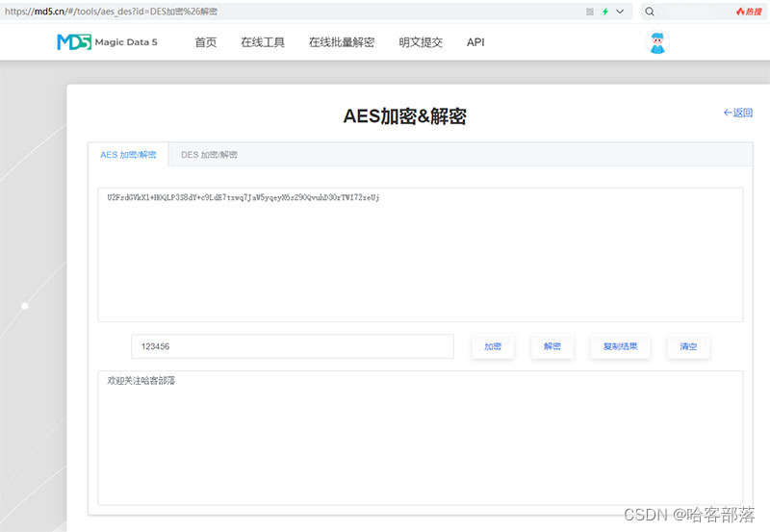Click the 返回 back link
Image resolution: width=770 pixels, height=532 pixels.
(738, 113)
